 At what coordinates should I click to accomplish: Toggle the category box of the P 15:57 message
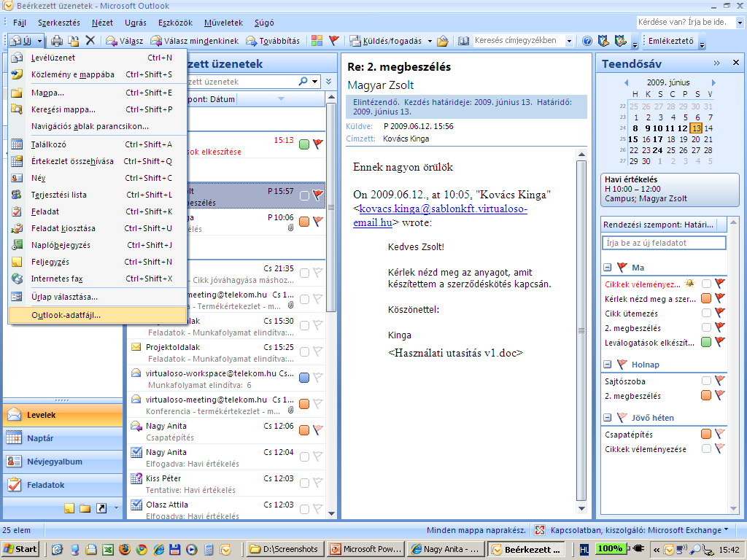(304, 195)
